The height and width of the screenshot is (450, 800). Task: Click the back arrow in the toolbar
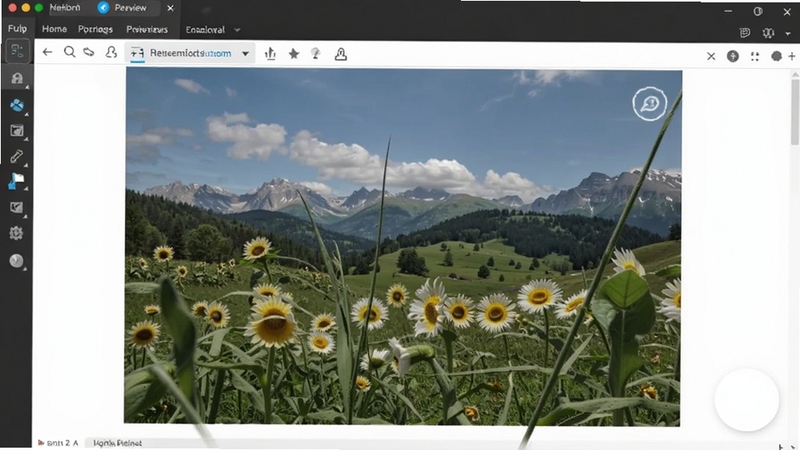click(47, 52)
